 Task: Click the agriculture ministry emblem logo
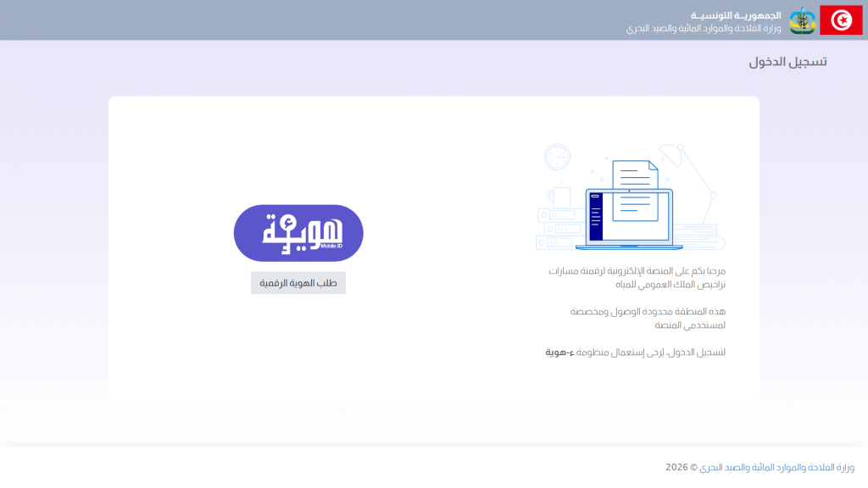coord(802,20)
